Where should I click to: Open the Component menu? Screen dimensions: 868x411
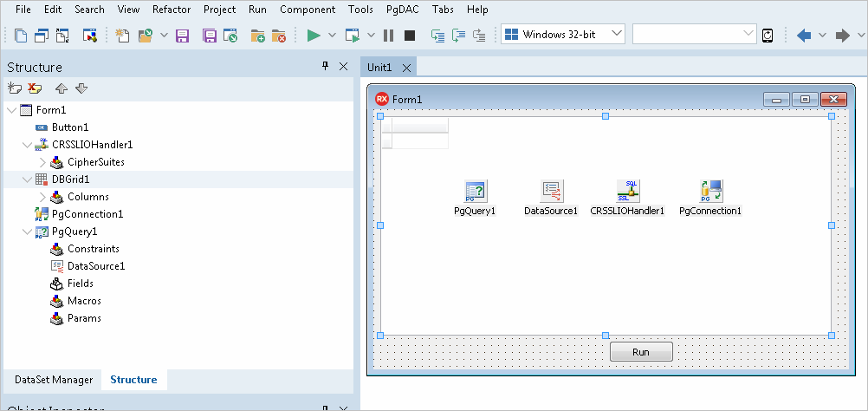tap(308, 10)
